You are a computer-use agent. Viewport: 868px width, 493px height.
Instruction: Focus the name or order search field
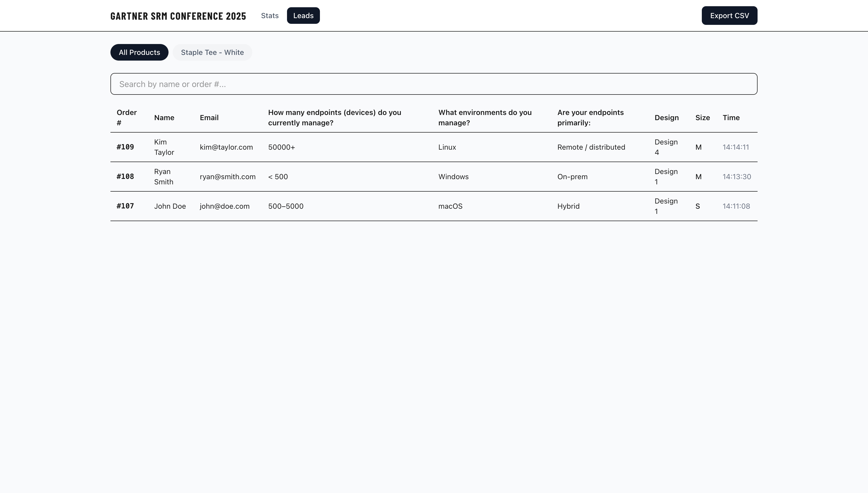(433, 84)
